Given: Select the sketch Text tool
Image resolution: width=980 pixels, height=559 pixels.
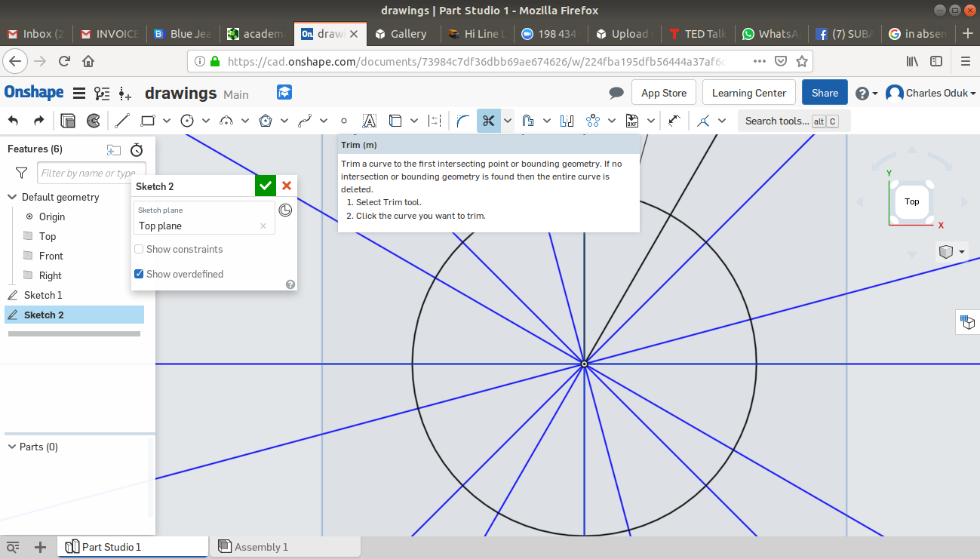Looking at the screenshot, I should pos(369,121).
